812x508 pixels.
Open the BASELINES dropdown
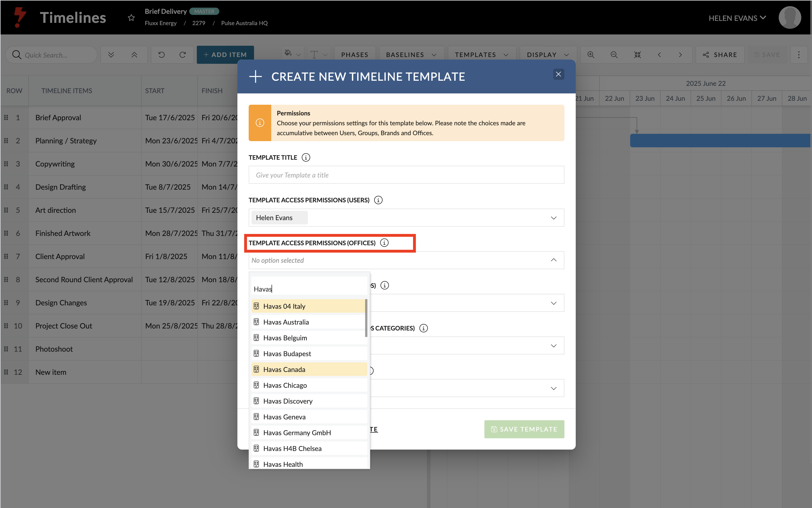tap(411, 54)
